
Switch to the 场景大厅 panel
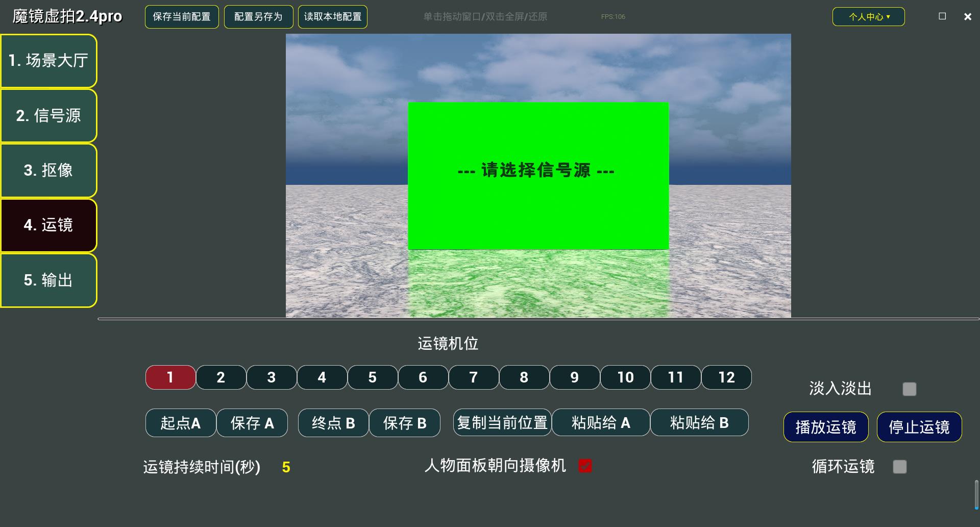tap(48, 61)
